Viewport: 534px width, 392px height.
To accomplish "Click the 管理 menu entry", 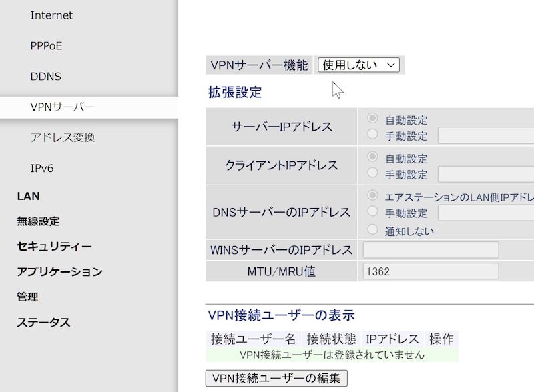I will coord(29,297).
